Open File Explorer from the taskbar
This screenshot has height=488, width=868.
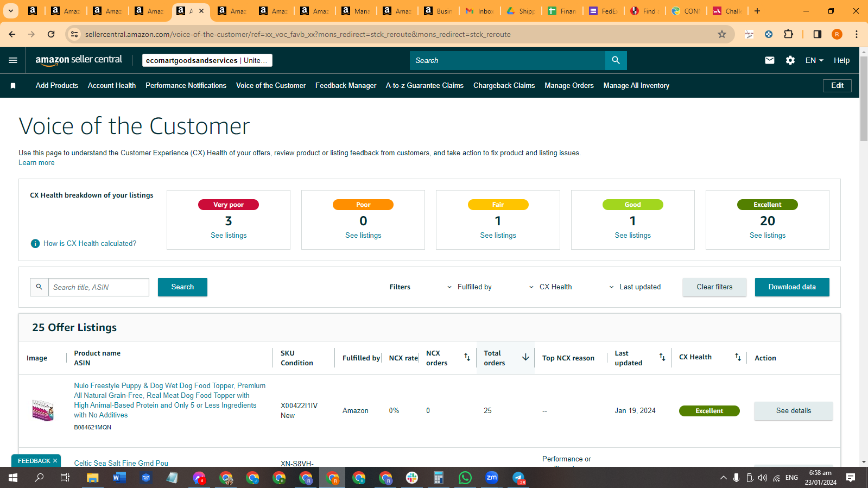(93, 478)
